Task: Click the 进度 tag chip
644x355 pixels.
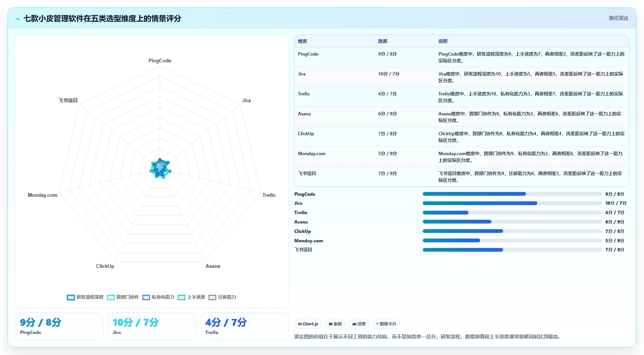Action: 359,324
